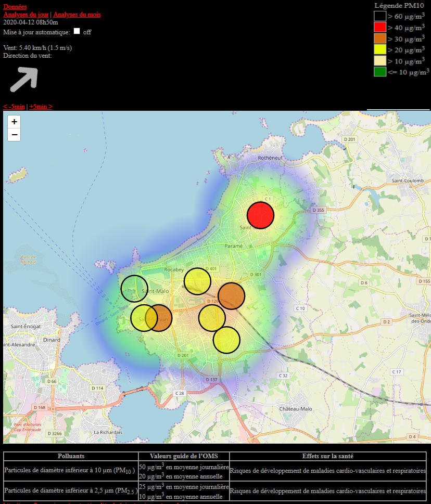Click the D 355 road marker
This screenshot has height=504, width=431.
click(x=319, y=210)
